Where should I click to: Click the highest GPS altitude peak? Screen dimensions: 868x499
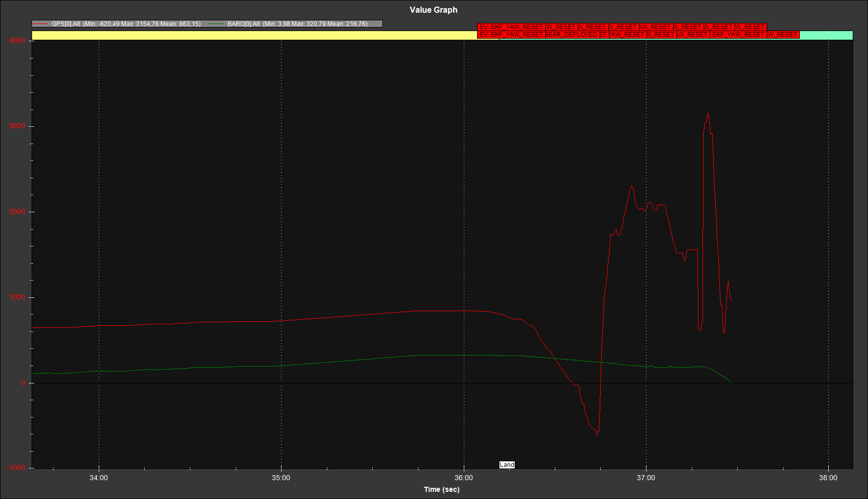pos(708,114)
